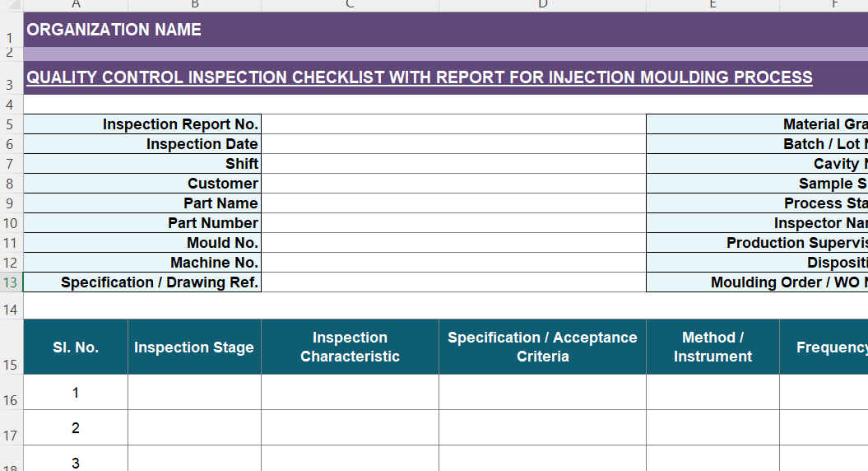Select the Part Name label cell
The height and width of the screenshot is (471, 868).
(x=142, y=203)
